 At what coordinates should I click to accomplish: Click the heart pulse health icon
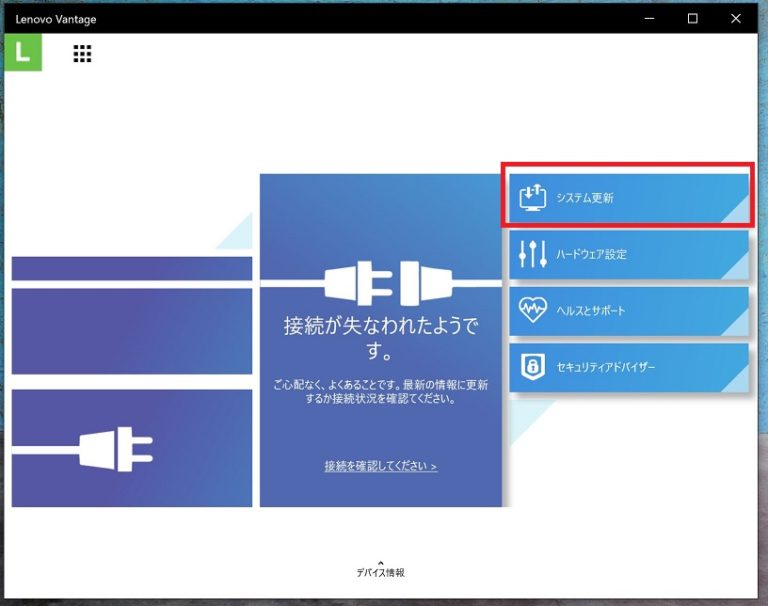click(532, 310)
